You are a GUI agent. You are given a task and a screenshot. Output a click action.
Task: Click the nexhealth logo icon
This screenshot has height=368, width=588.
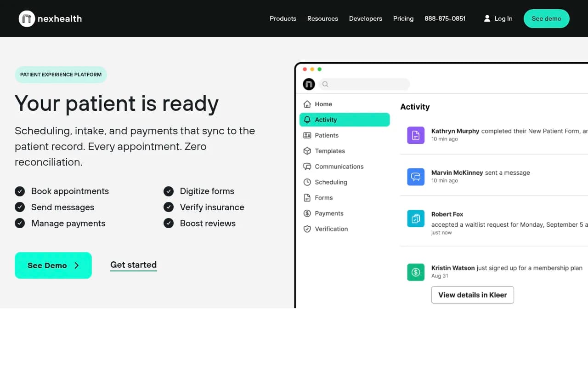click(x=27, y=18)
